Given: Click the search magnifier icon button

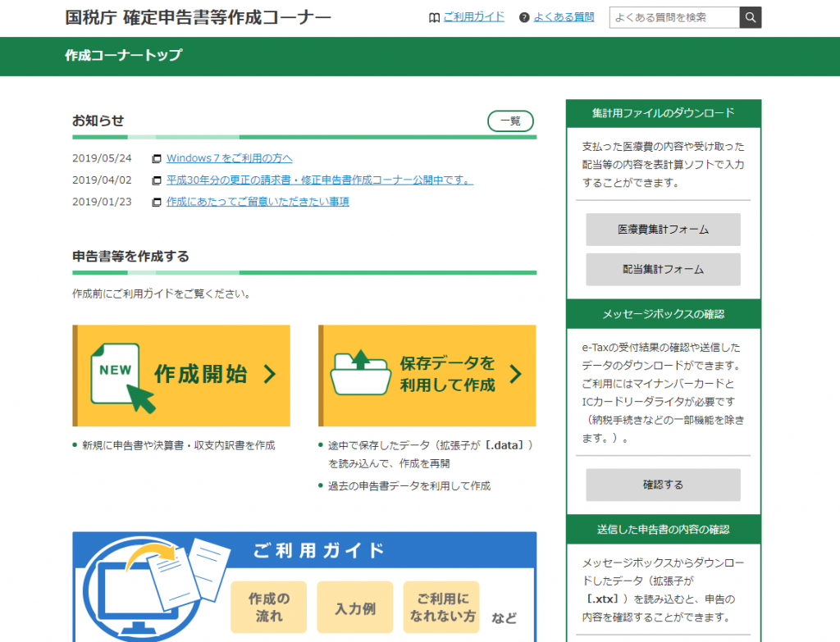Looking at the screenshot, I should pyautogui.click(x=750, y=17).
